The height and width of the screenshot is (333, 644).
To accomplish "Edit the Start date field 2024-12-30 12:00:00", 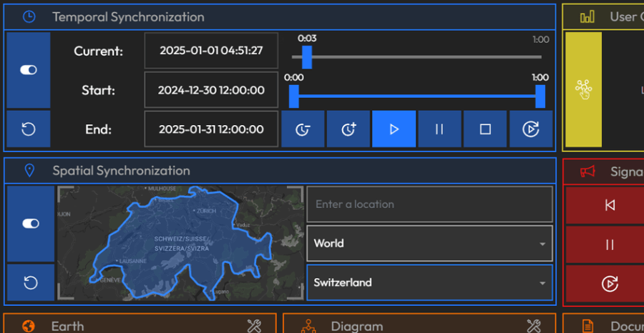I will (x=211, y=90).
